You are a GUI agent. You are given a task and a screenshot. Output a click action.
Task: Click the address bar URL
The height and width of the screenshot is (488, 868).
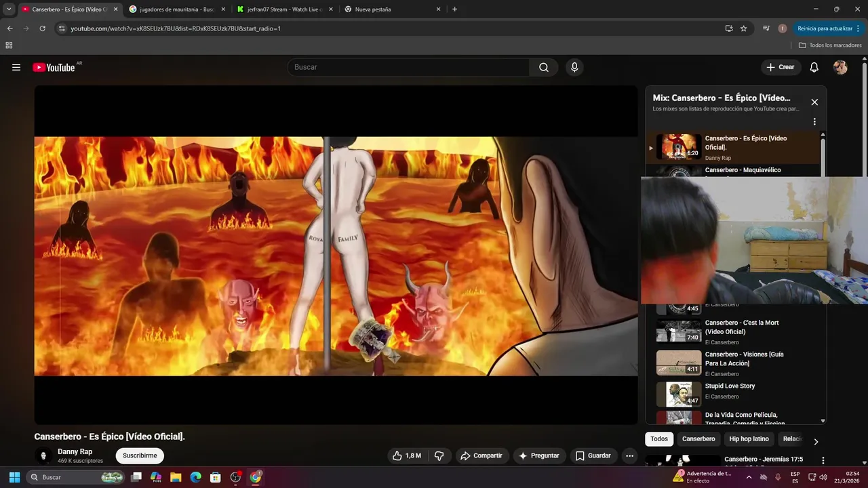(176, 28)
